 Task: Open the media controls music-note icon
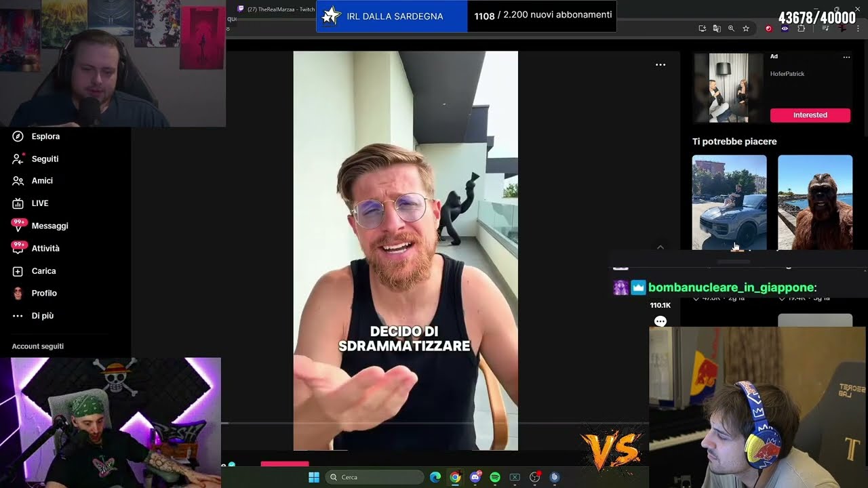[x=825, y=28]
